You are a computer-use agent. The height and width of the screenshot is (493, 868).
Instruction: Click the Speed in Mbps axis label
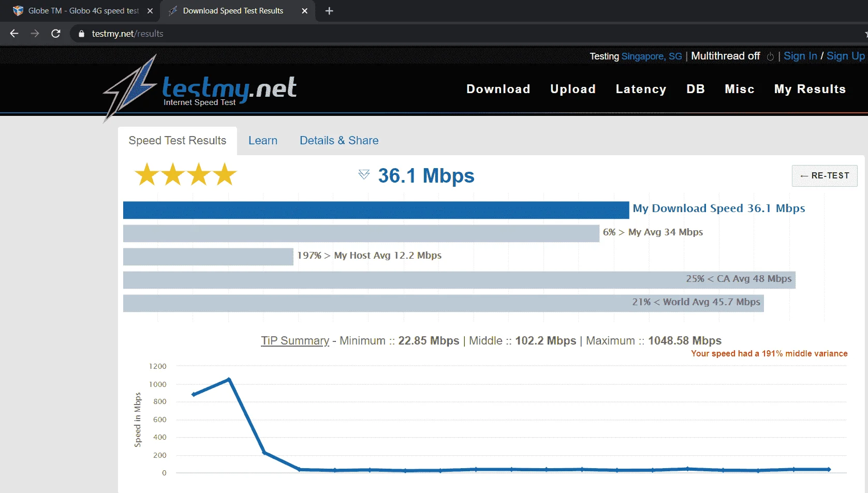[138, 420]
